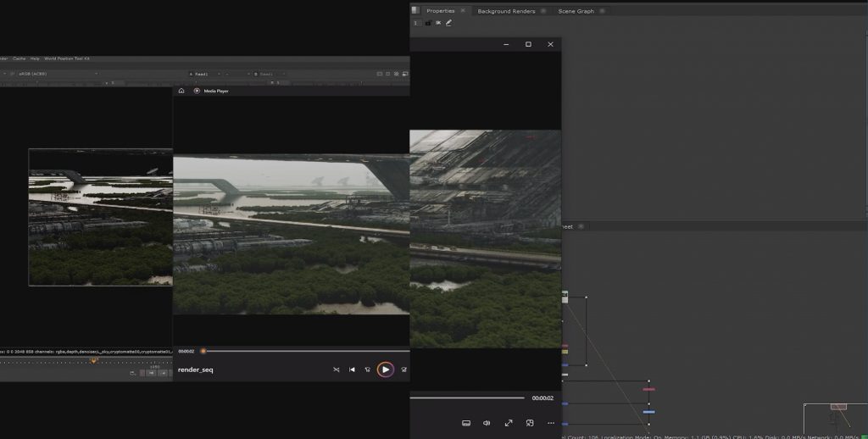Toggle subtitles icon in second player
Viewport: 868px width, 439px height.
(466, 423)
